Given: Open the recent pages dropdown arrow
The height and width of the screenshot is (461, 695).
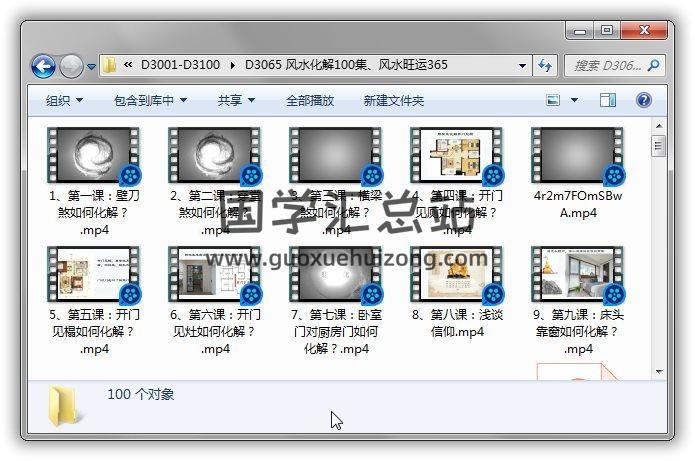Looking at the screenshot, I should [x=92, y=67].
